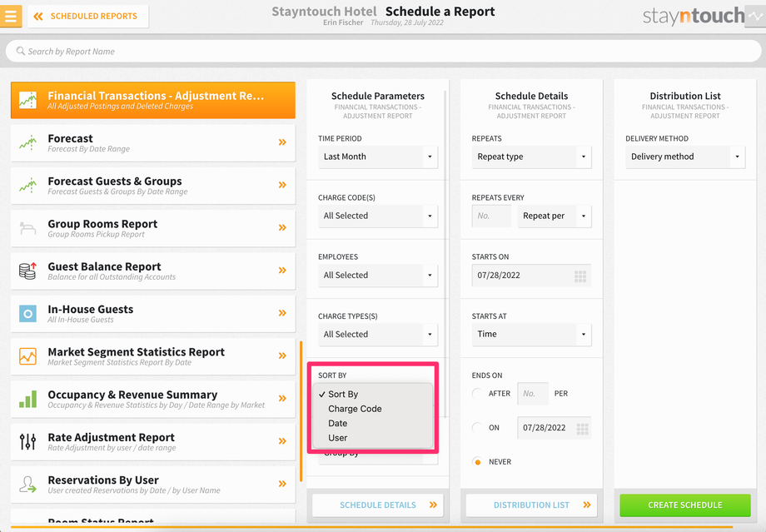Screen dimensions: 766x532
Task: Click the Forecast report chart icon
Action: (x=27, y=142)
